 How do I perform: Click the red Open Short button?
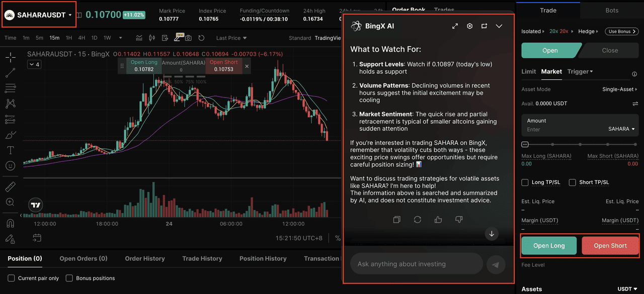[x=610, y=246]
